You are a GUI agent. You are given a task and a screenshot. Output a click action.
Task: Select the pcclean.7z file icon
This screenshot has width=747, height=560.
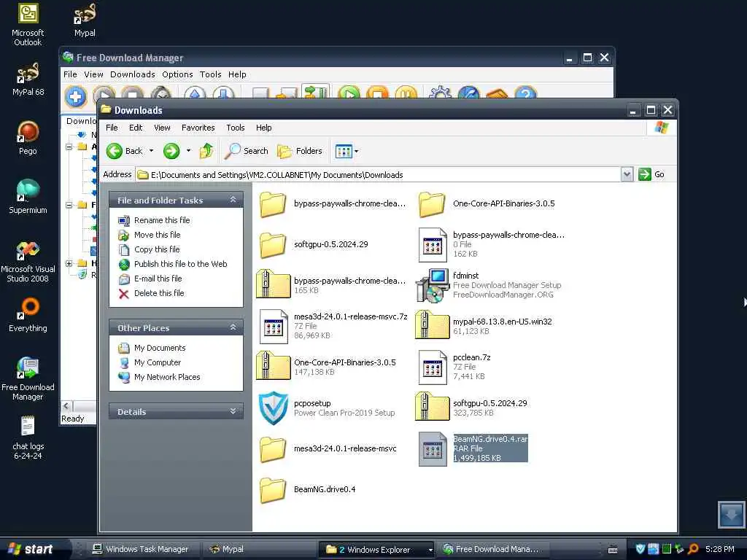coord(433,367)
